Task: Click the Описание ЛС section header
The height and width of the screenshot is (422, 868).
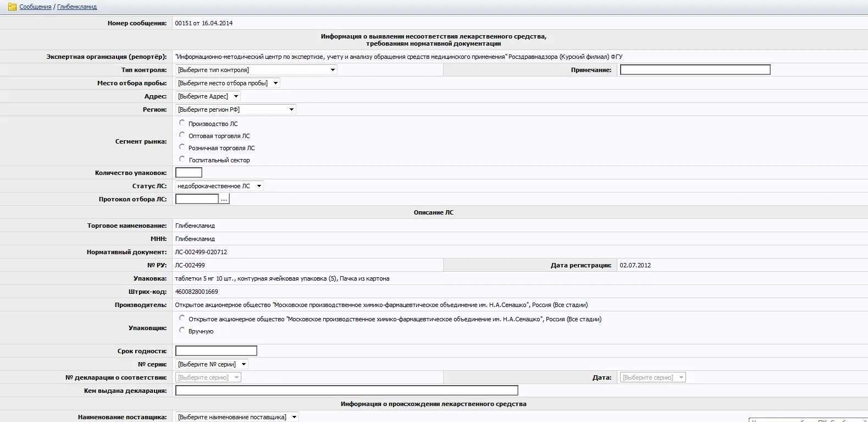Action: [434, 212]
